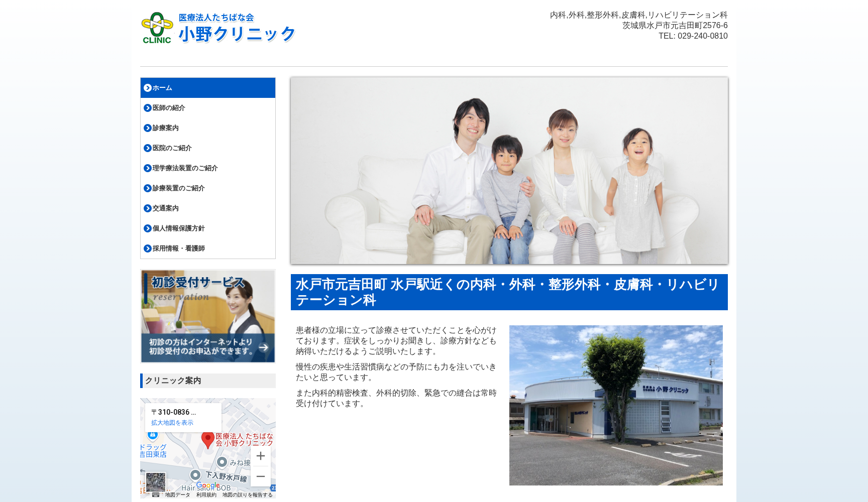Open the 拡大地図を表示 link
The image size is (868, 502).
coord(172,423)
